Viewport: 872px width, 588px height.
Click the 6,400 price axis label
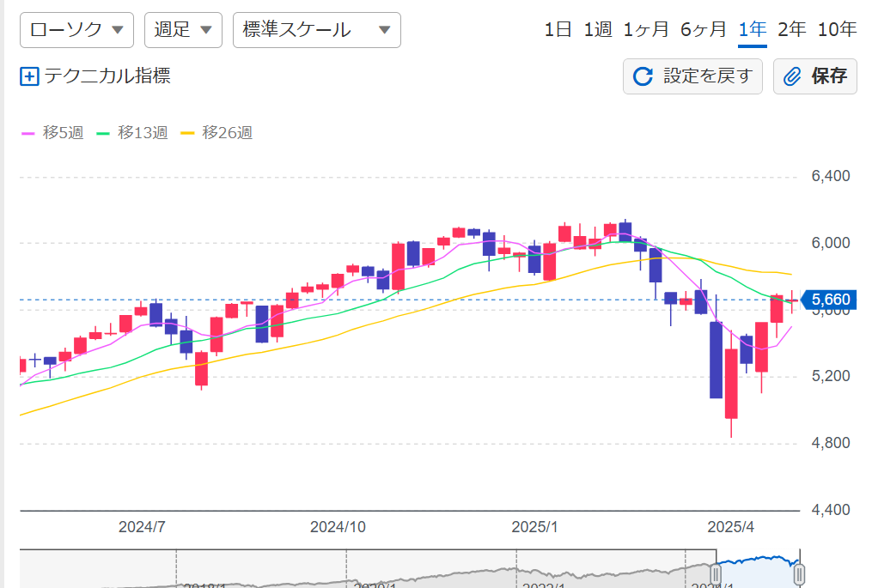831,176
